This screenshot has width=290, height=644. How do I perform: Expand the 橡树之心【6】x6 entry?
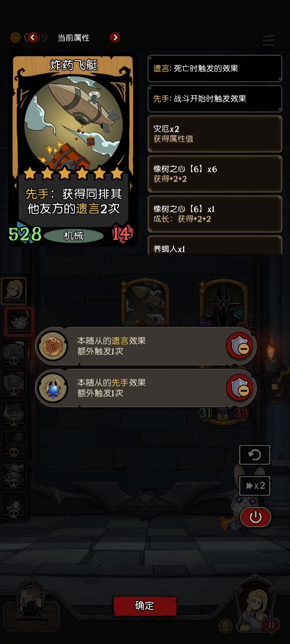click(x=215, y=174)
